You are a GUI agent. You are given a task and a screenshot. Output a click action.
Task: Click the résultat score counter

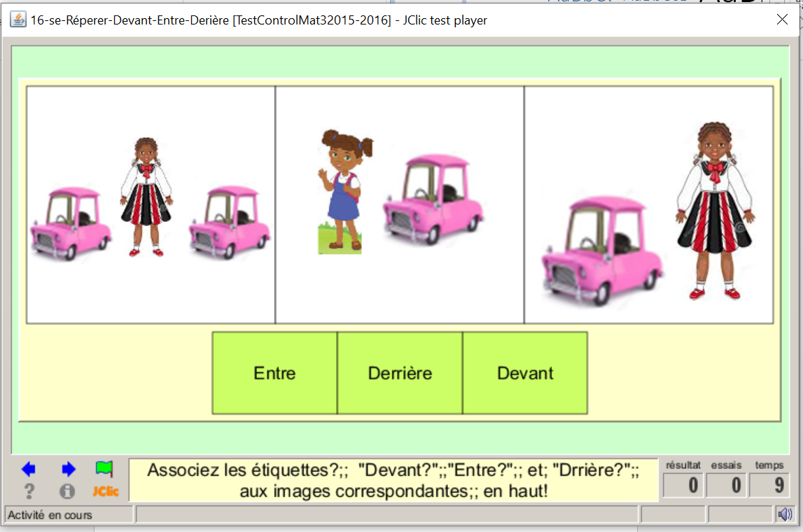pos(683,484)
